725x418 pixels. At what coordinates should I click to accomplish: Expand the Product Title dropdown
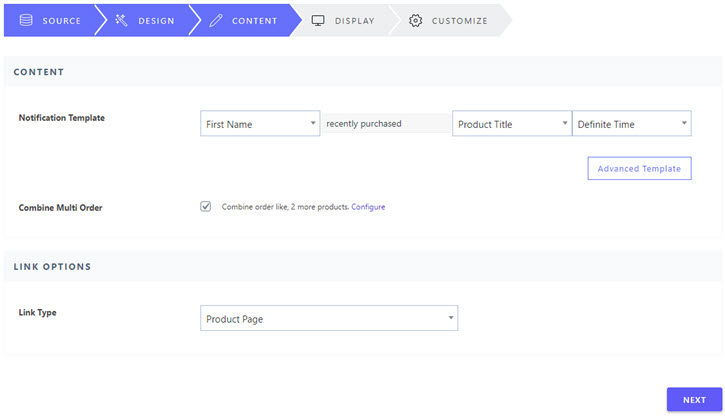pos(512,123)
